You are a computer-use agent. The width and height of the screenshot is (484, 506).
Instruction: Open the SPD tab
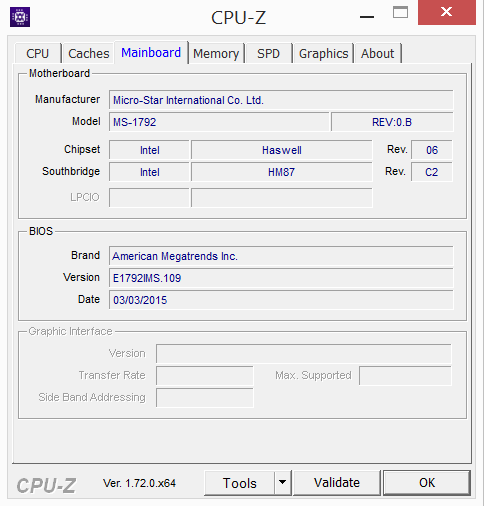[268, 53]
